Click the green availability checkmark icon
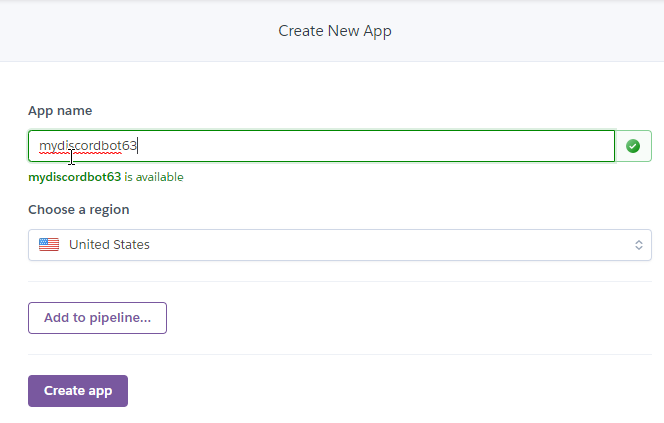Image resolution: width=664 pixels, height=423 pixels. [632, 146]
